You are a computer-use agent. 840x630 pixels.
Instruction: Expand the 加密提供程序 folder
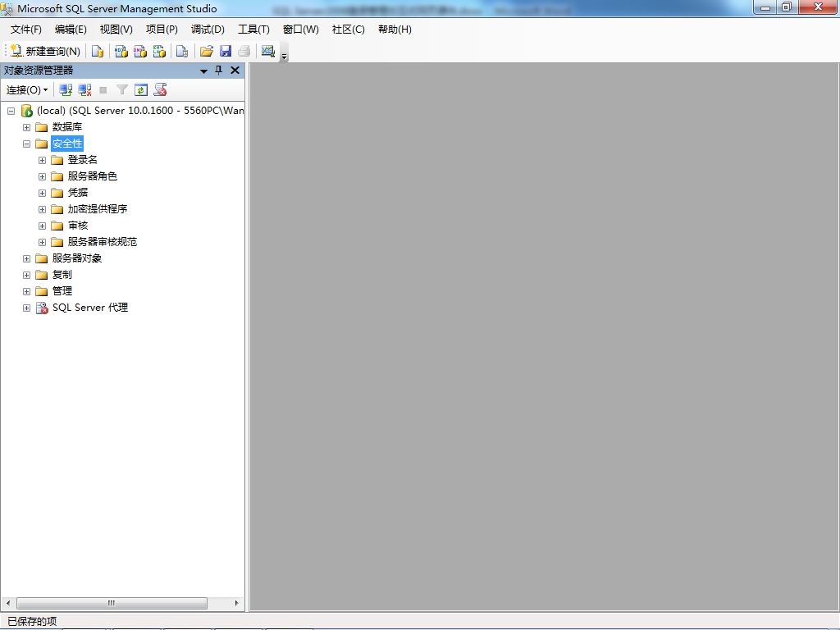pyautogui.click(x=42, y=209)
